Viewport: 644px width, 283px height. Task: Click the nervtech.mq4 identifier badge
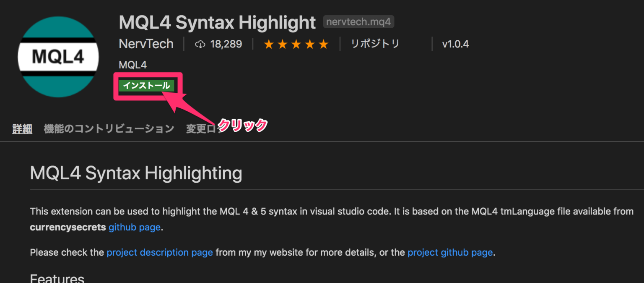(x=358, y=22)
